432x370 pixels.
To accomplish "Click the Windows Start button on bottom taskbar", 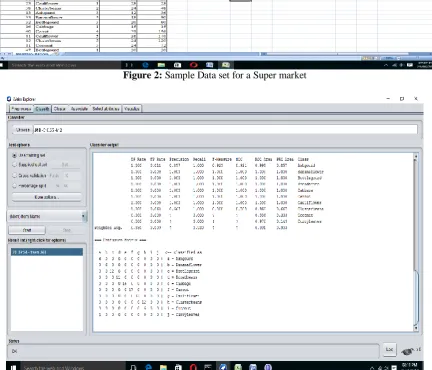I will [x=13, y=367].
